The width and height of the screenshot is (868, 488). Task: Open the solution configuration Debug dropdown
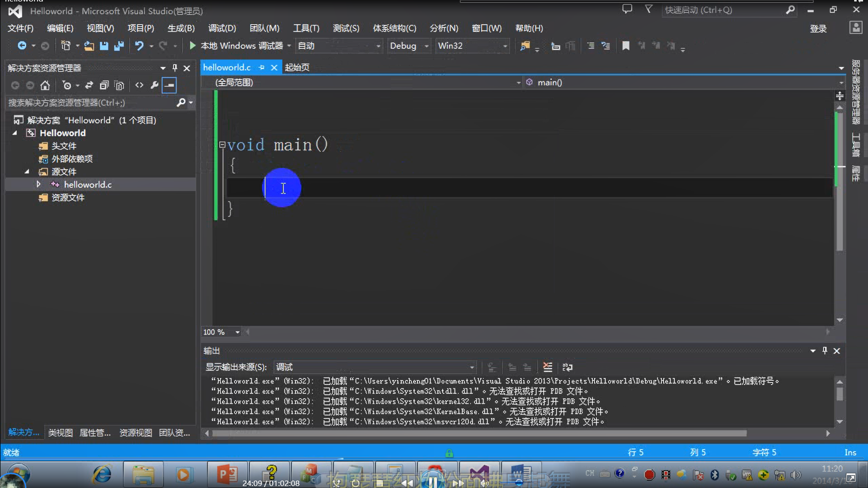tap(409, 45)
